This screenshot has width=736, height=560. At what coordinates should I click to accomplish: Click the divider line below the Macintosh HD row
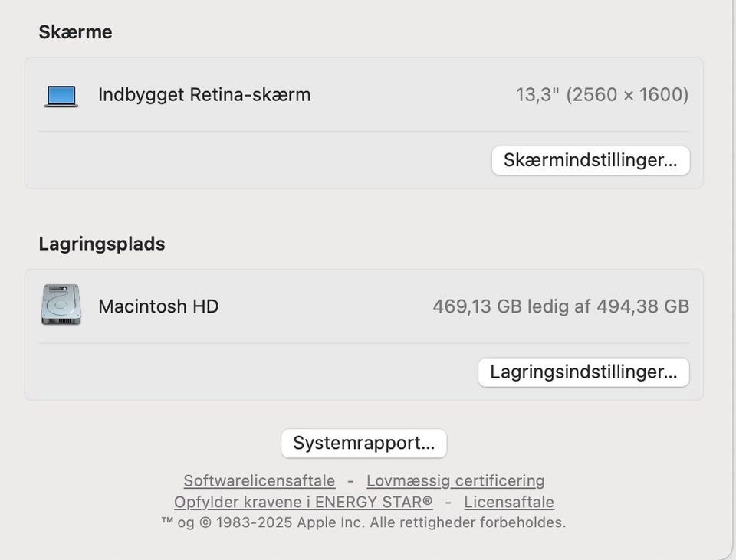(363, 343)
